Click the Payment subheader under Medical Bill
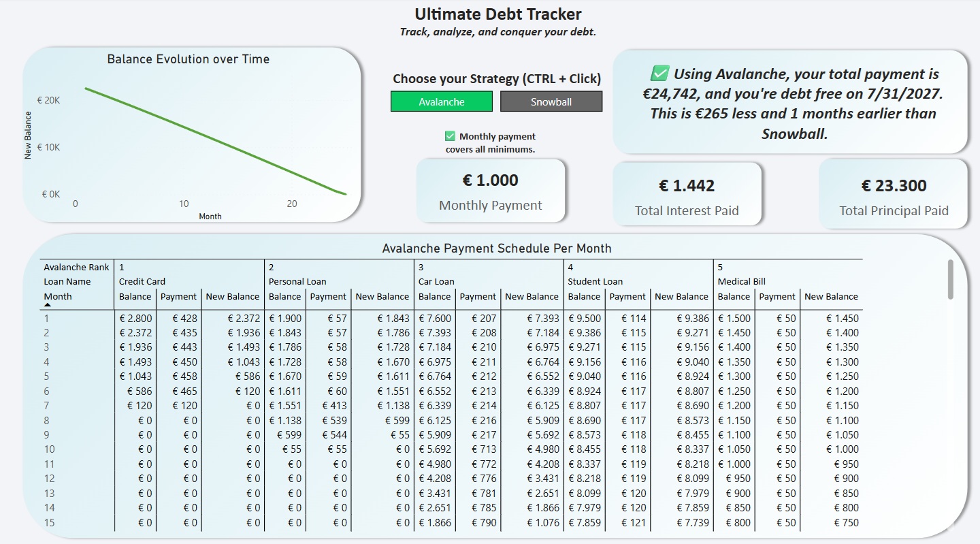This screenshot has width=980, height=544. coord(777,296)
